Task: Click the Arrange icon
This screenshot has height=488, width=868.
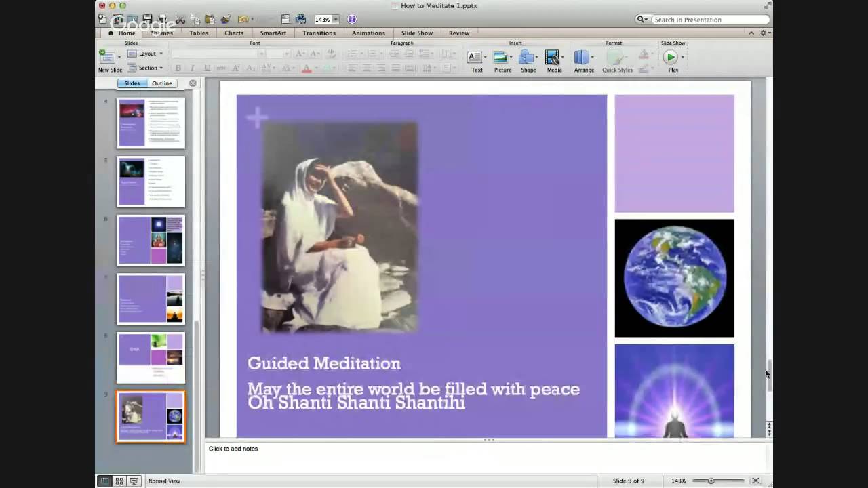Action: click(x=582, y=58)
